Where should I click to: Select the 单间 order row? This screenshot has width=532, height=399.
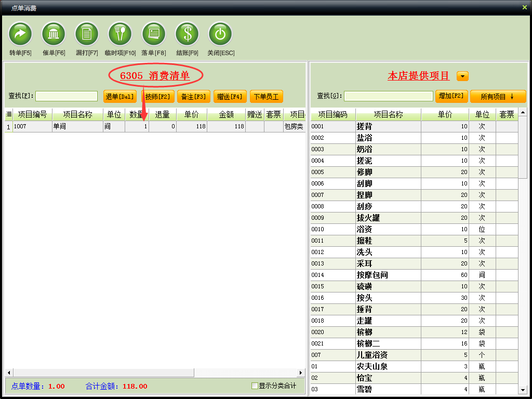pos(155,126)
